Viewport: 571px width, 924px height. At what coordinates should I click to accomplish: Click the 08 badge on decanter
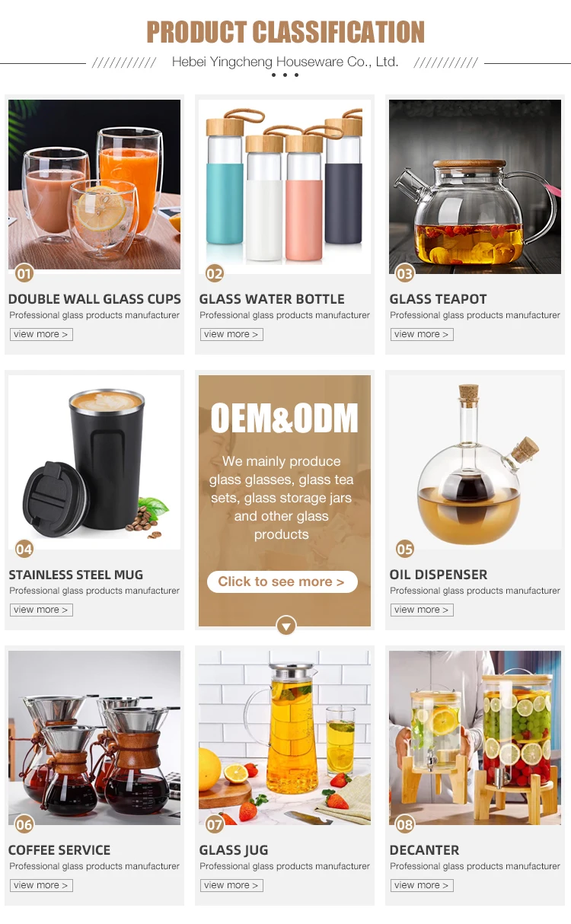pos(405,824)
